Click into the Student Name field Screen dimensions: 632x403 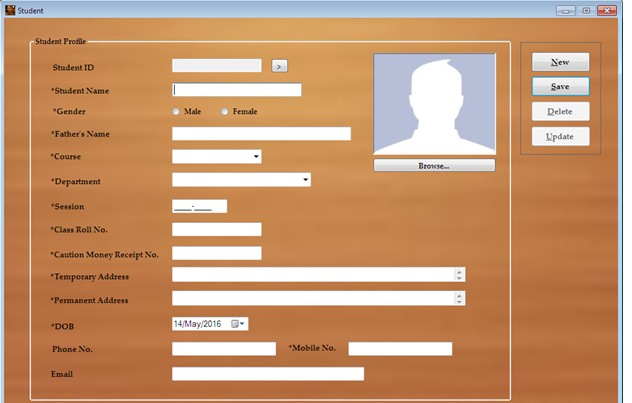237,89
